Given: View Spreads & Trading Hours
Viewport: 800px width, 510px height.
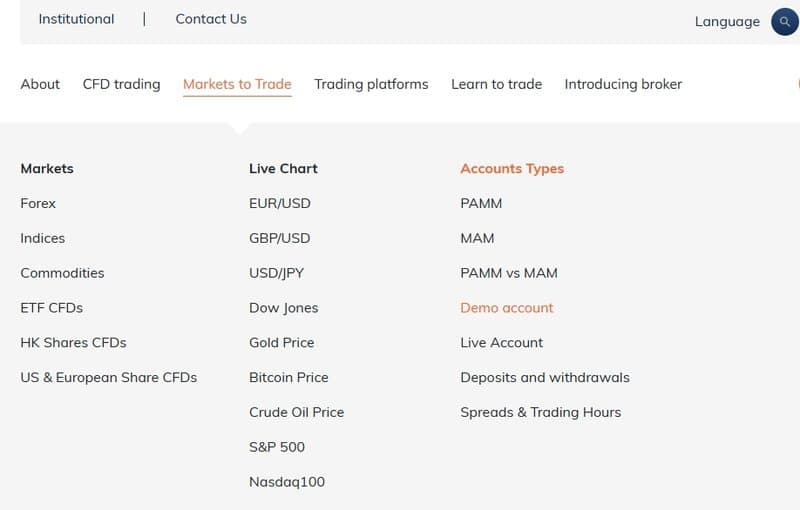Looking at the screenshot, I should click(x=541, y=412).
